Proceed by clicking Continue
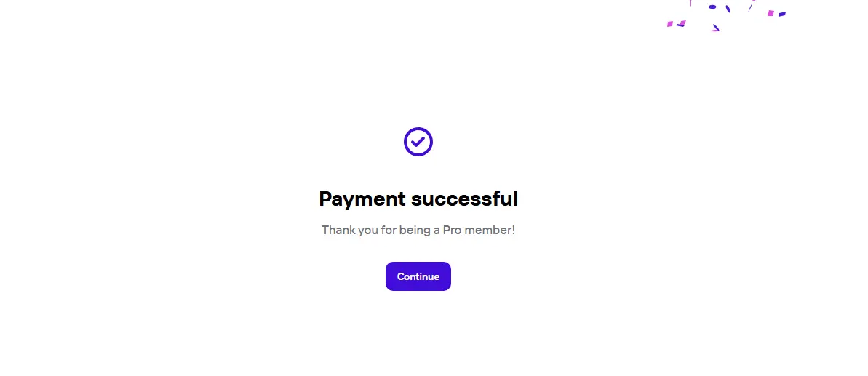 coord(418,276)
